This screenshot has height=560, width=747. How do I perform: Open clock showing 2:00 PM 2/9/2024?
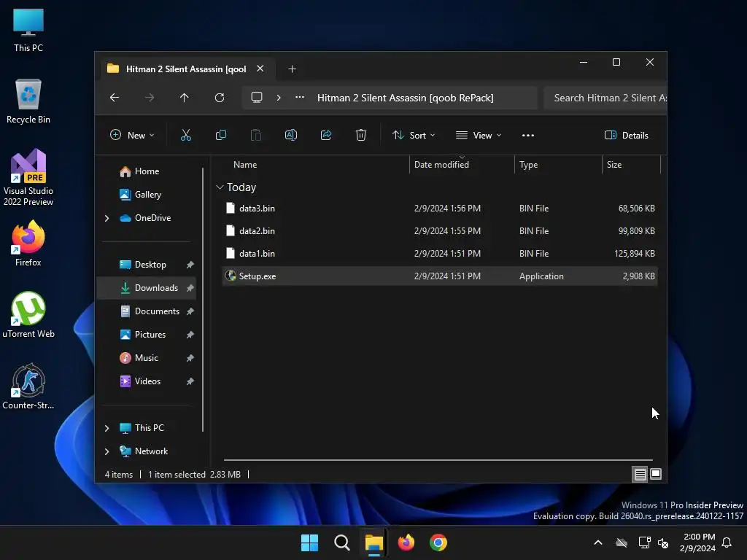coord(697,542)
